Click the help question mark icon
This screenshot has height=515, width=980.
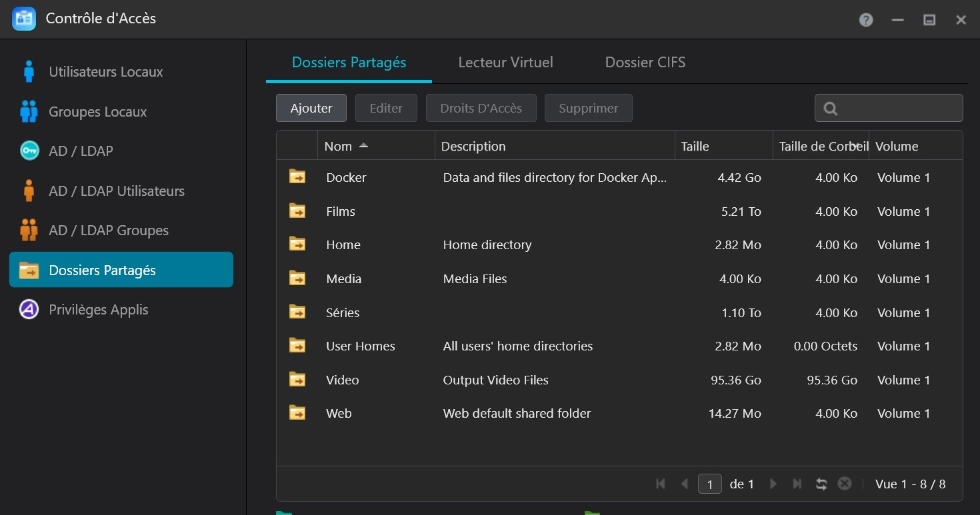click(866, 20)
